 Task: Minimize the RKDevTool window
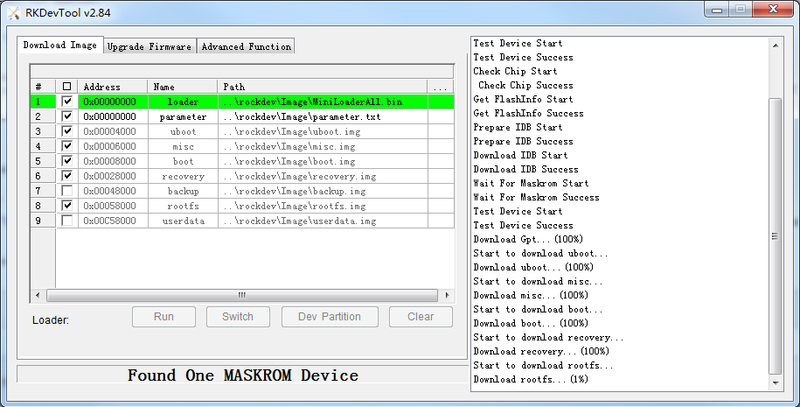716,8
